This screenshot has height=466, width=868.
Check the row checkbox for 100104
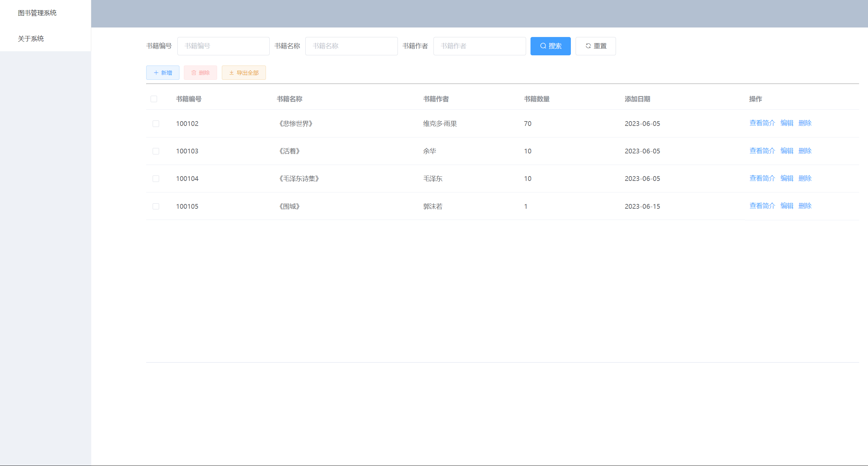(156, 179)
